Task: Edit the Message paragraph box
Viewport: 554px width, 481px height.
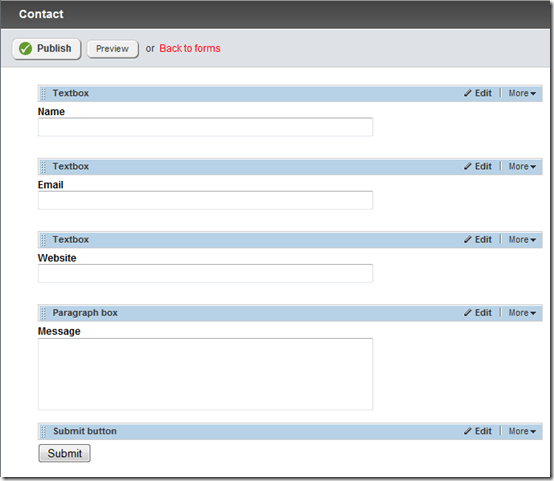Action: [478, 313]
